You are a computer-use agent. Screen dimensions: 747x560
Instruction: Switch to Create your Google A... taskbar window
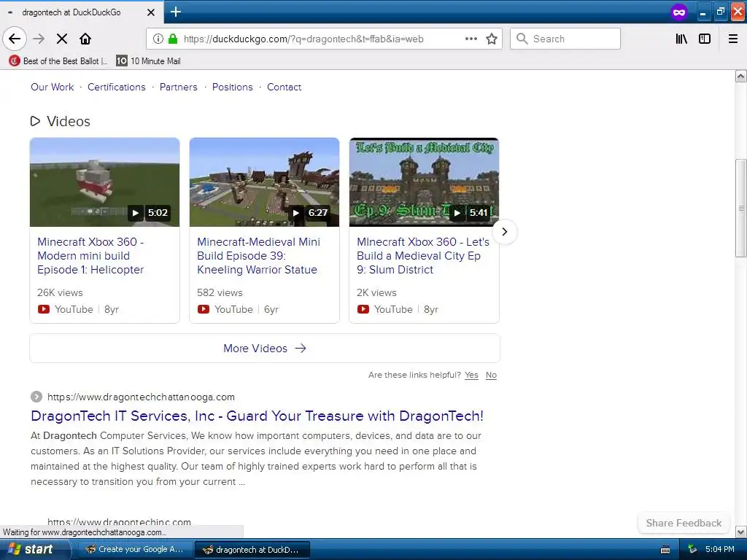pyautogui.click(x=135, y=549)
